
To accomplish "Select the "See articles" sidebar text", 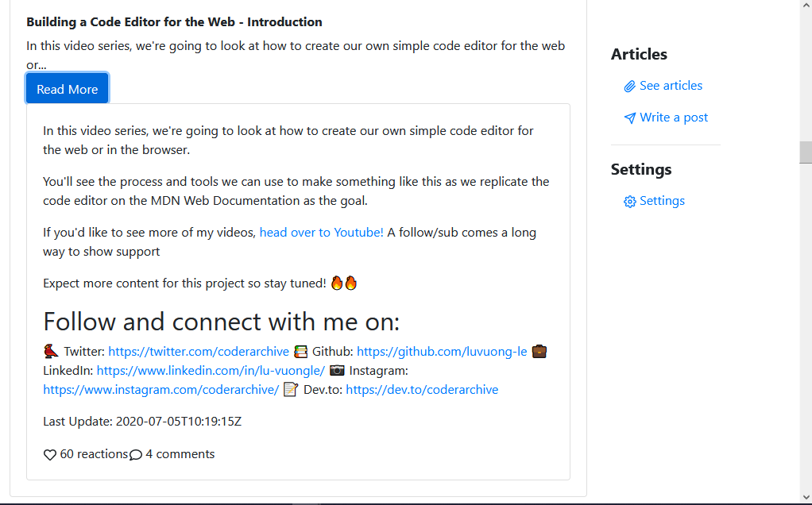I will [x=671, y=86].
